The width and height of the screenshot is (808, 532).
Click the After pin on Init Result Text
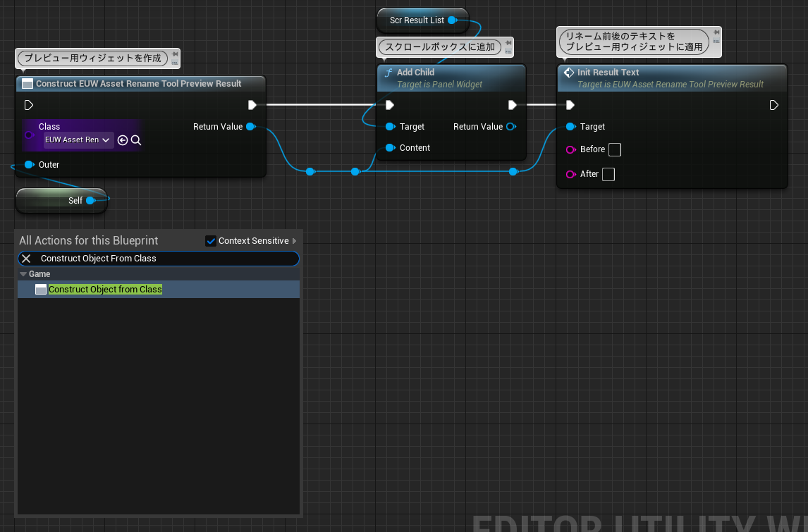point(570,174)
